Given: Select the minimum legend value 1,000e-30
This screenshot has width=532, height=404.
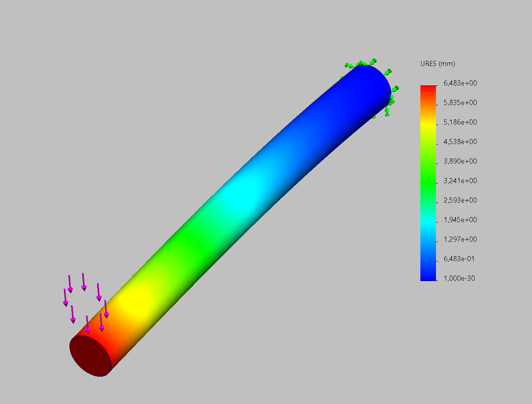Looking at the screenshot, I should 459,278.
